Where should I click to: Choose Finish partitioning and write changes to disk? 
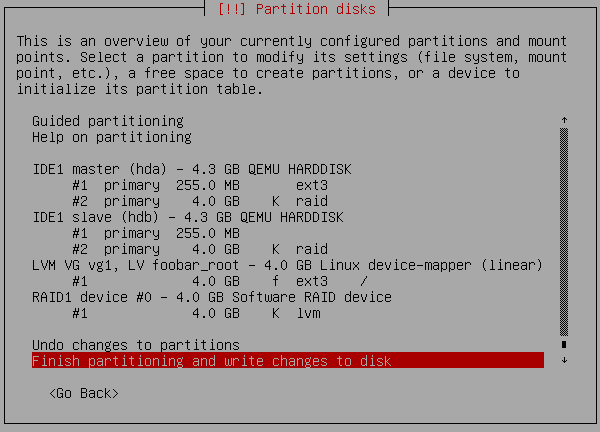coord(212,361)
